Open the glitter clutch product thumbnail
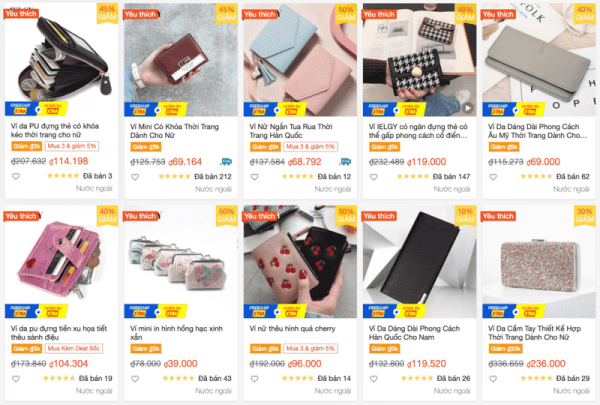Screen dimensions: 600x405 click(538, 262)
